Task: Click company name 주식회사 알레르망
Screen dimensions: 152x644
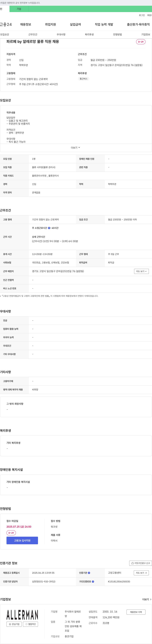Action: click(73, 614)
